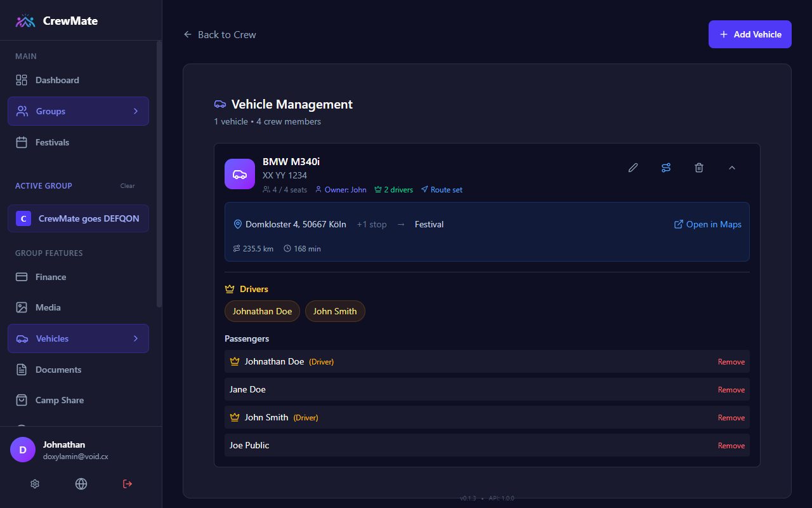Image resolution: width=812 pixels, height=508 pixels.
Task: Click the globe language icon
Action: tap(81, 484)
